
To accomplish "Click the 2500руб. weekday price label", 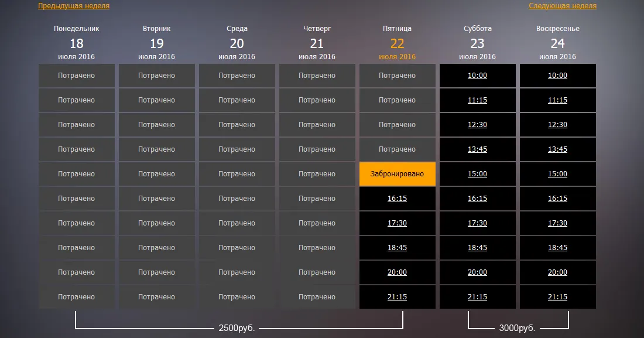I will coord(237,328).
